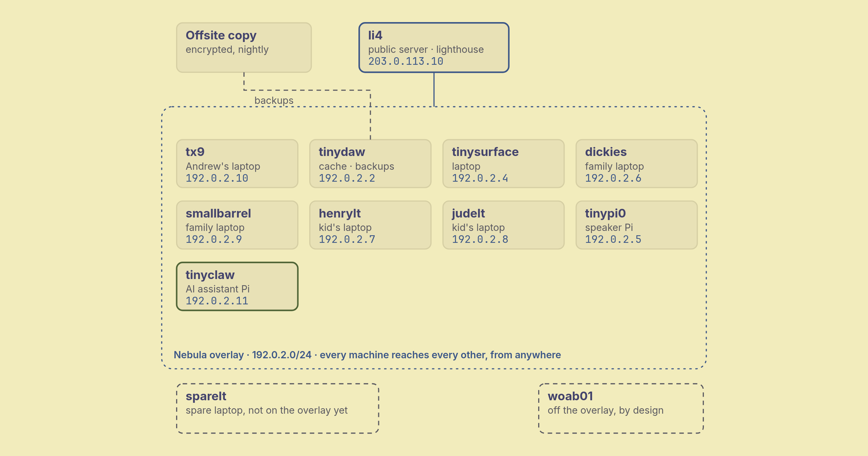868x456 pixels.
Task: Click the 'Andrew's laptop' description
Action: tap(223, 166)
